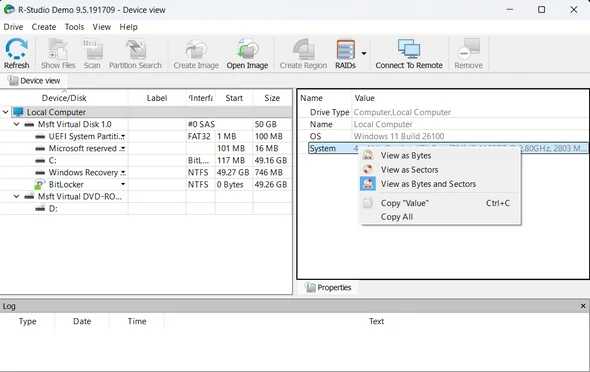This screenshot has width=590, height=372.
Task: Select the UEFI System Partition row
Action: coord(146,137)
